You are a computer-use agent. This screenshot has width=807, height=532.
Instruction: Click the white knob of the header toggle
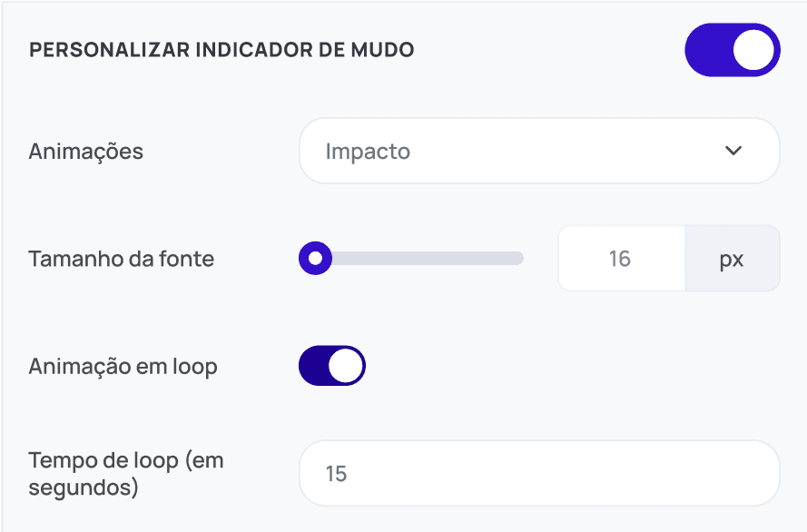[753, 50]
